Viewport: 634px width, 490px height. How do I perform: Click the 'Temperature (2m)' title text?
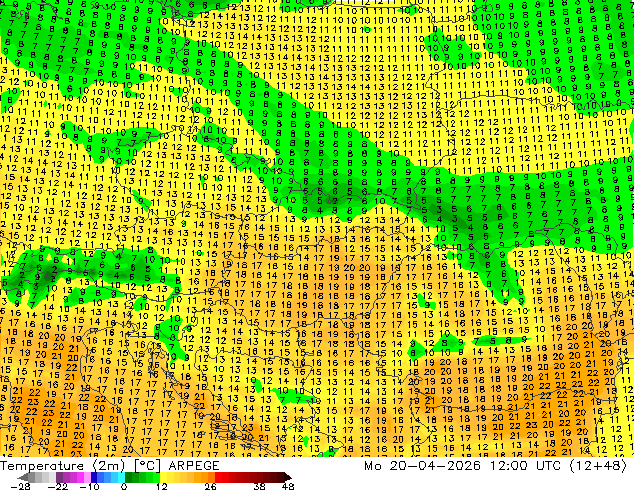tap(62, 466)
